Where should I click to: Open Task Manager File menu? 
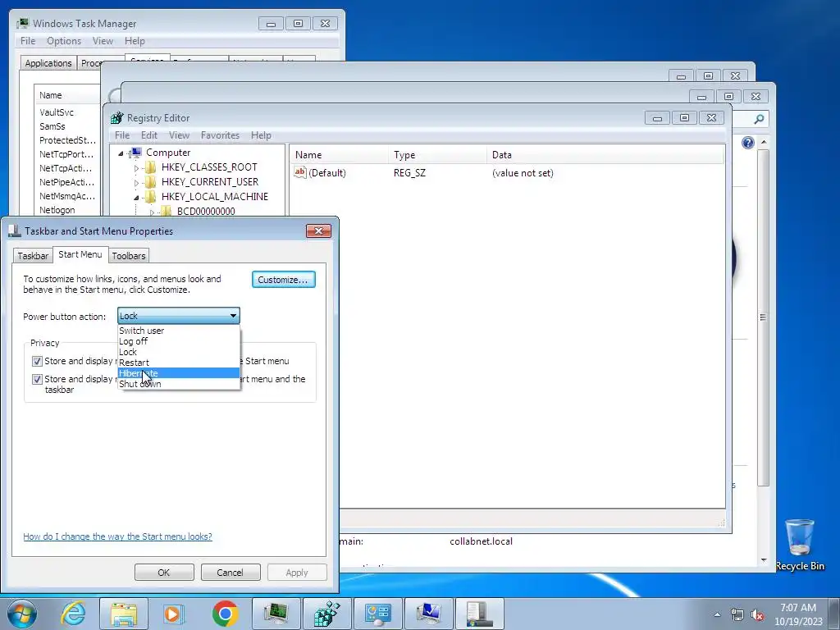pyautogui.click(x=28, y=41)
